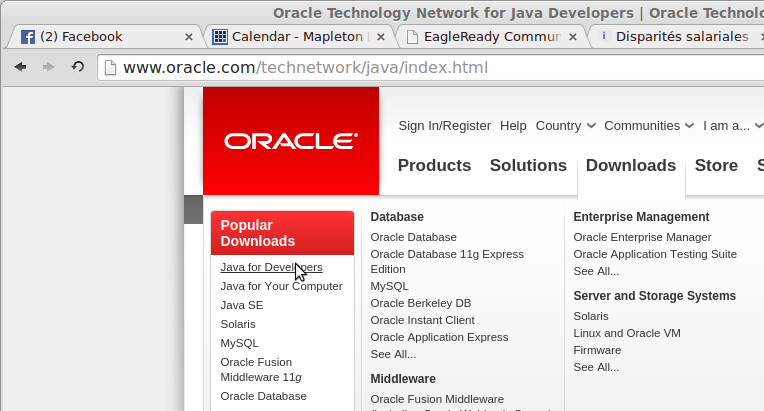
Task: Click the EagleReady tab page favicon
Action: tap(412, 37)
